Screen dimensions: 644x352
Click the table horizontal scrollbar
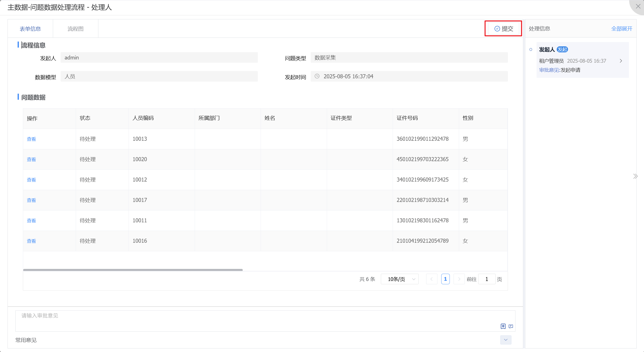(133, 270)
